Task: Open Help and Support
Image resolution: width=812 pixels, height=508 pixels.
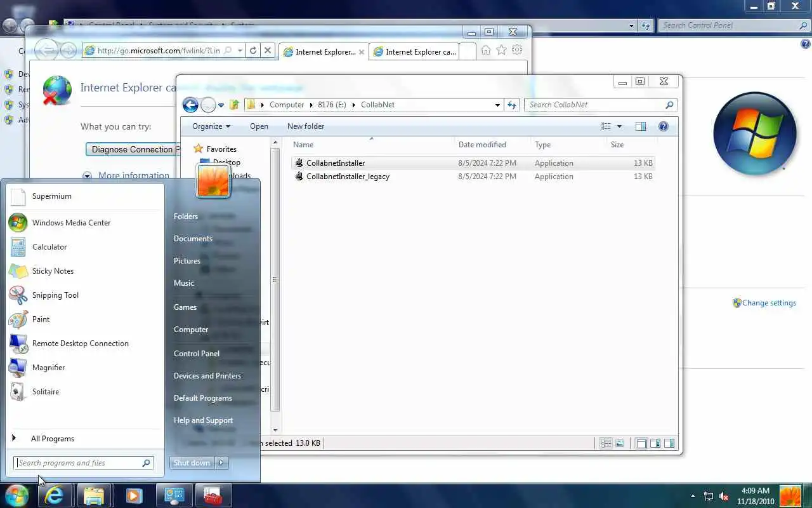Action: pyautogui.click(x=203, y=420)
